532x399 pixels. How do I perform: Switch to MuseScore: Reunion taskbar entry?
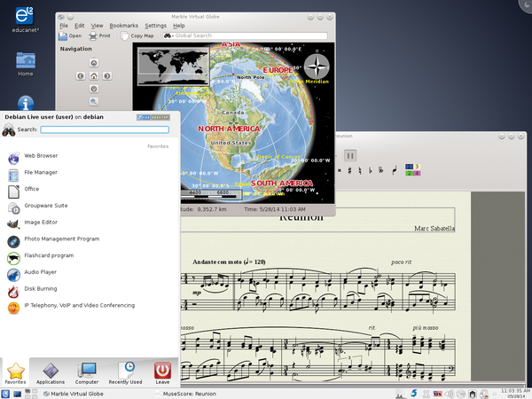pos(185,394)
